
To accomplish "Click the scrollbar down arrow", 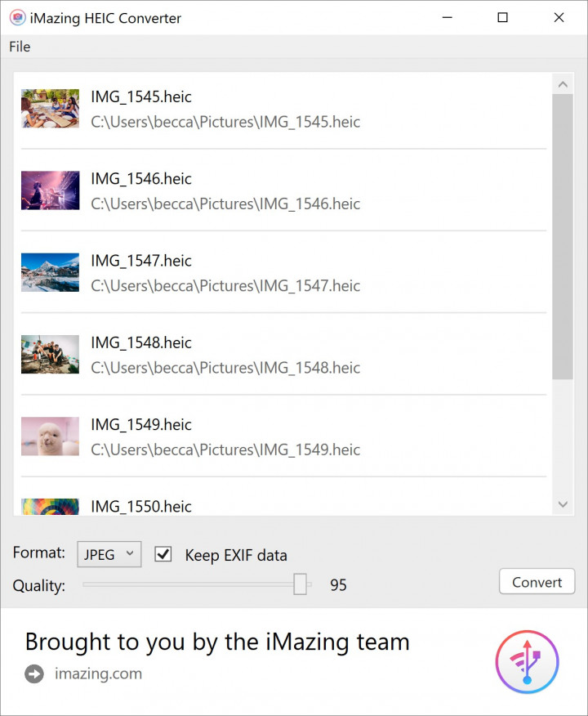I will coord(562,504).
